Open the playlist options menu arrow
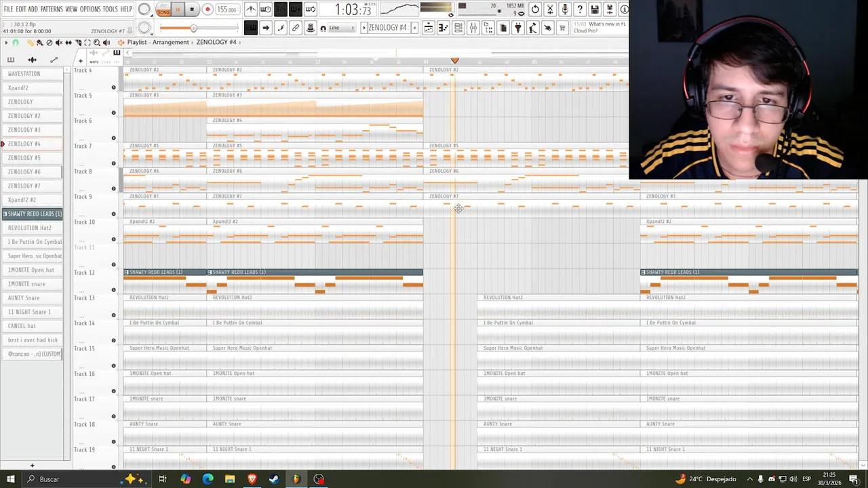 [x=6, y=43]
